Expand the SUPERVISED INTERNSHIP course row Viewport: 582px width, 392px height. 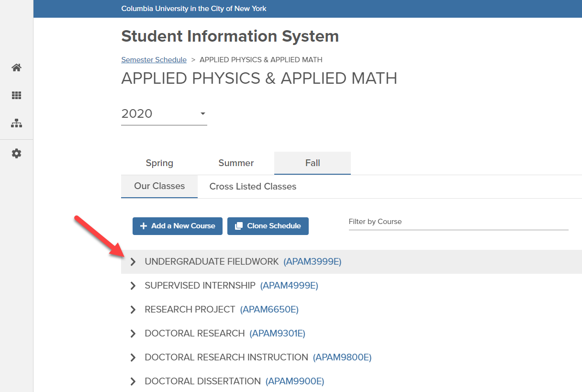click(133, 286)
